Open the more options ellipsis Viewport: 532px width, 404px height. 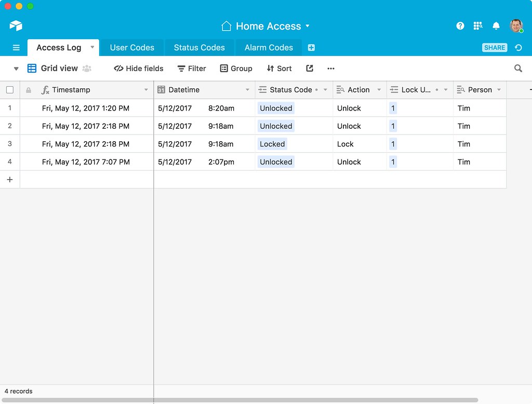coord(331,69)
